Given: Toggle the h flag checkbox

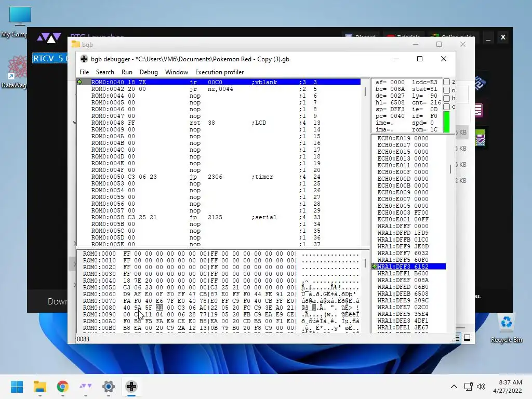Looking at the screenshot, I should pyautogui.click(x=446, y=98).
